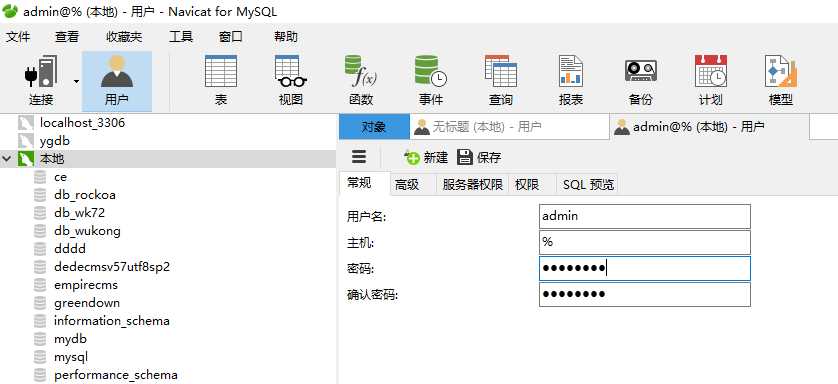838x384 pixels.
Task: Click the database icon beside greendown
Action: pyautogui.click(x=40, y=303)
